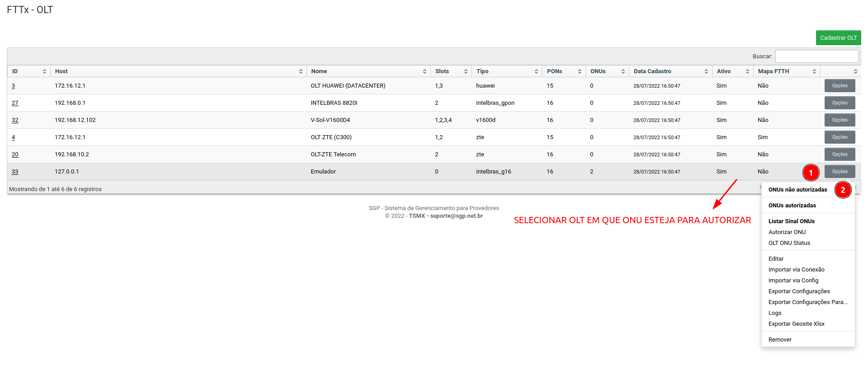This screenshot has width=868, height=375.
Task: Sort table by Host column arrows
Action: pos(301,71)
